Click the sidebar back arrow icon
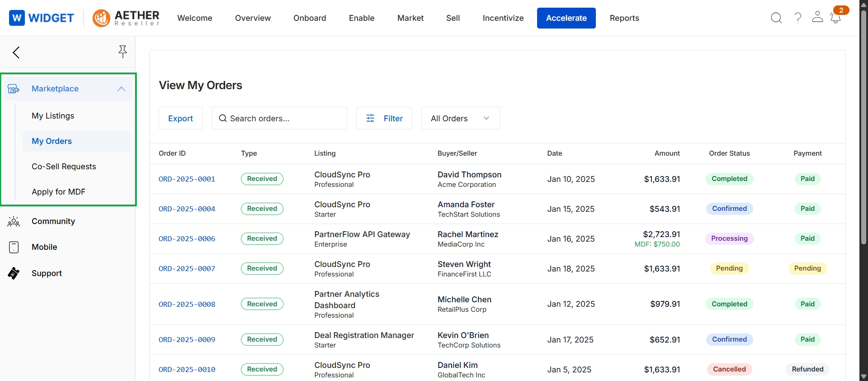Image resolution: width=868 pixels, height=381 pixels. (16, 52)
